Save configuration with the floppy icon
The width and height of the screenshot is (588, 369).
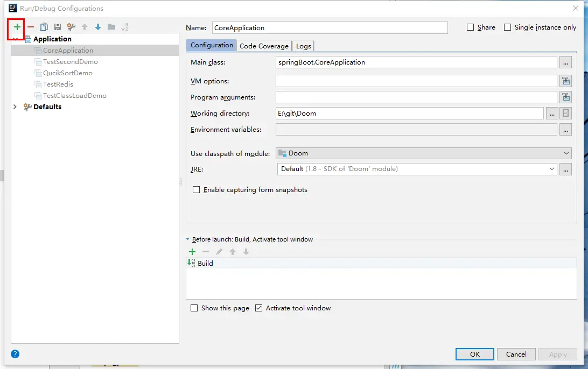[x=58, y=27]
